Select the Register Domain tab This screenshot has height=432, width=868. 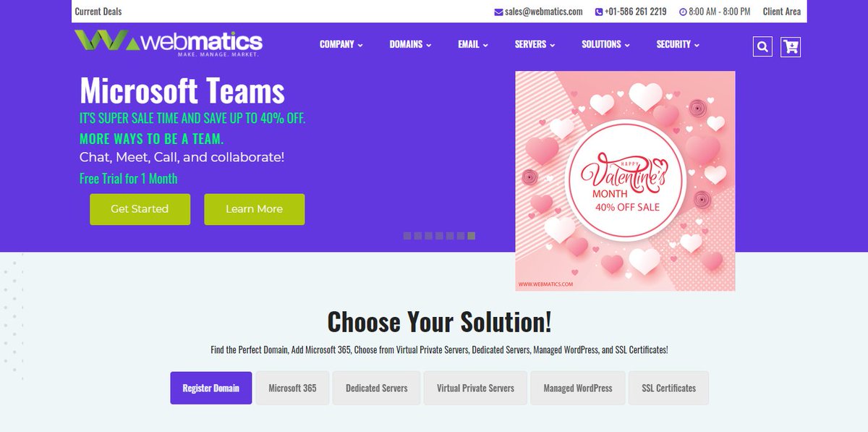(211, 388)
